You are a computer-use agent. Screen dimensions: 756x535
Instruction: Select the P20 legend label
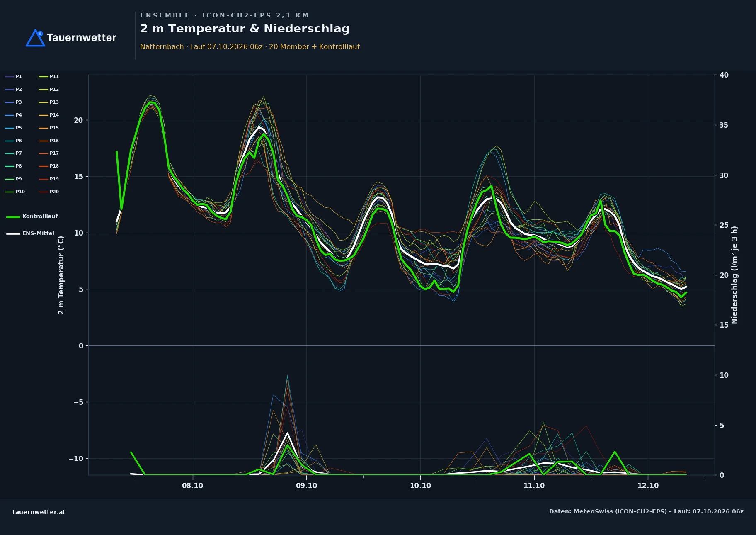pyautogui.click(x=54, y=192)
